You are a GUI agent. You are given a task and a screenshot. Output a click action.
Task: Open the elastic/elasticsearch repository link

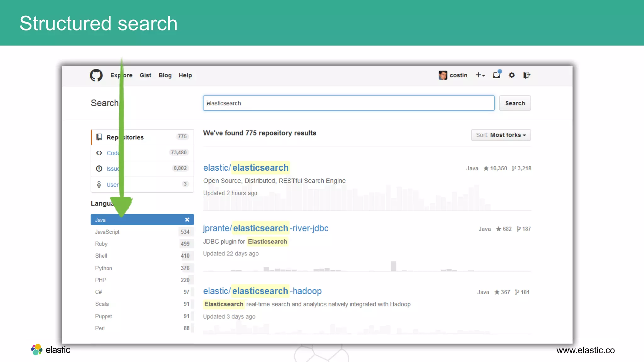pos(246,167)
